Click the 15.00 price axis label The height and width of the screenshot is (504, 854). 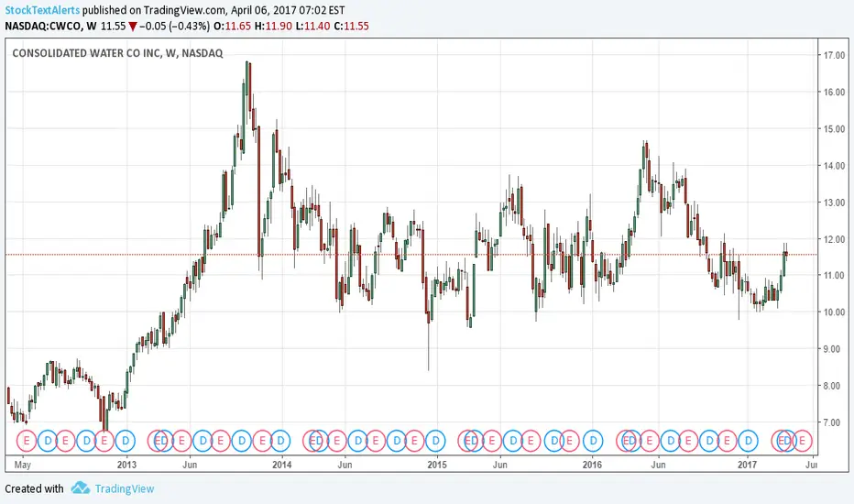835,129
